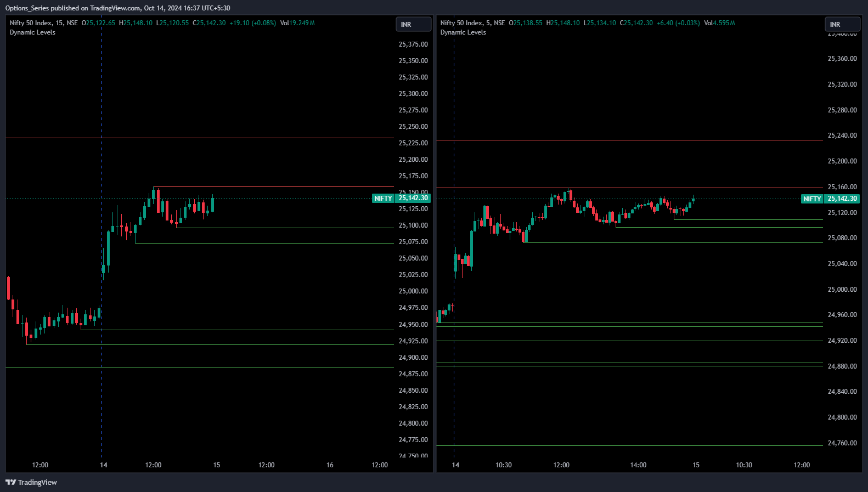Image resolution: width=868 pixels, height=492 pixels.
Task: Click the 25,375.00 price axis label
Action: pyautogui.click(x=413, y=44)
